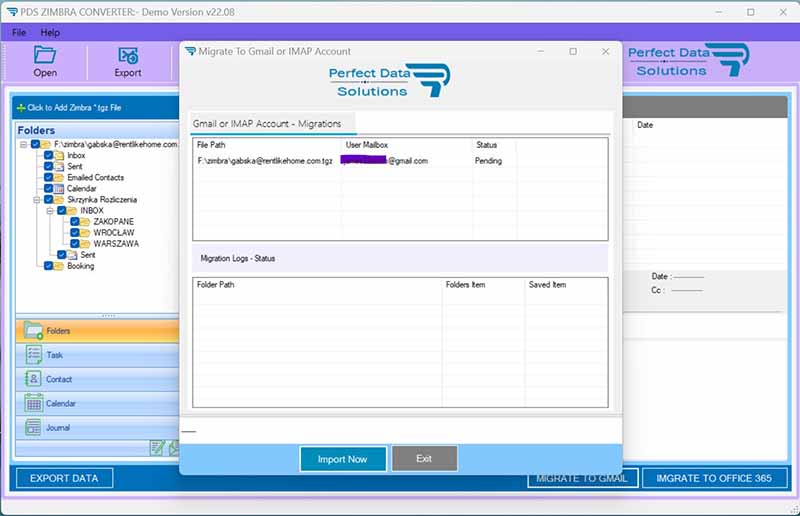Uncheck the Booking folder checkbox
This screenshot has height=516, width=800.
48,266
